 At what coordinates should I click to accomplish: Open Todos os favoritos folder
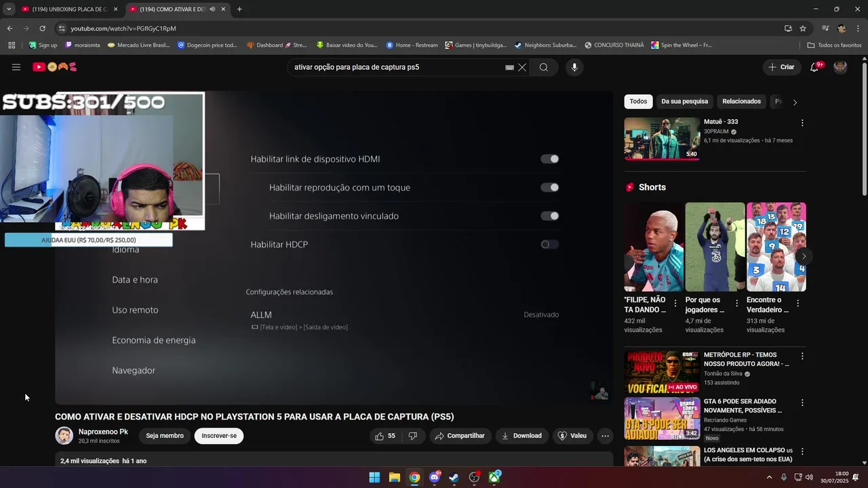point(834,45)
